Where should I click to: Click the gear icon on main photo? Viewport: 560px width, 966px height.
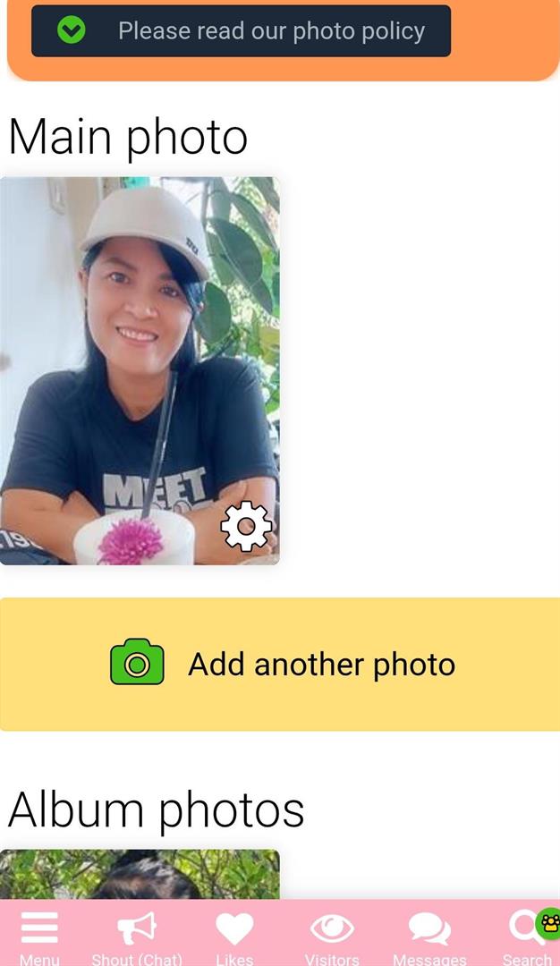click(246, 526)
